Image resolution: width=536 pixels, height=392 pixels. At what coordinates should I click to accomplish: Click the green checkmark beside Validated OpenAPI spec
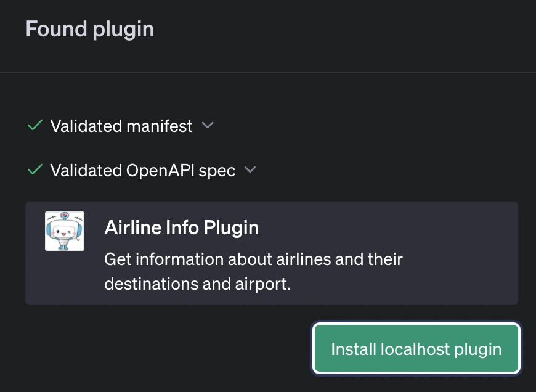35,169
